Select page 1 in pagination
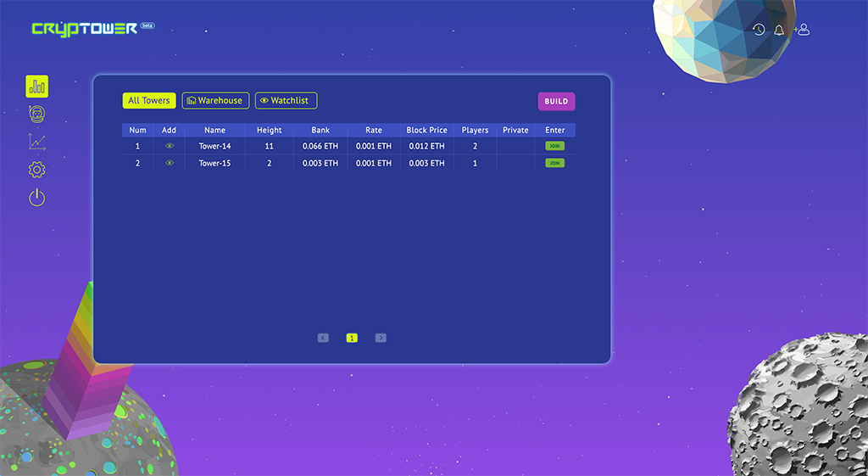 [x=352, y=338]
